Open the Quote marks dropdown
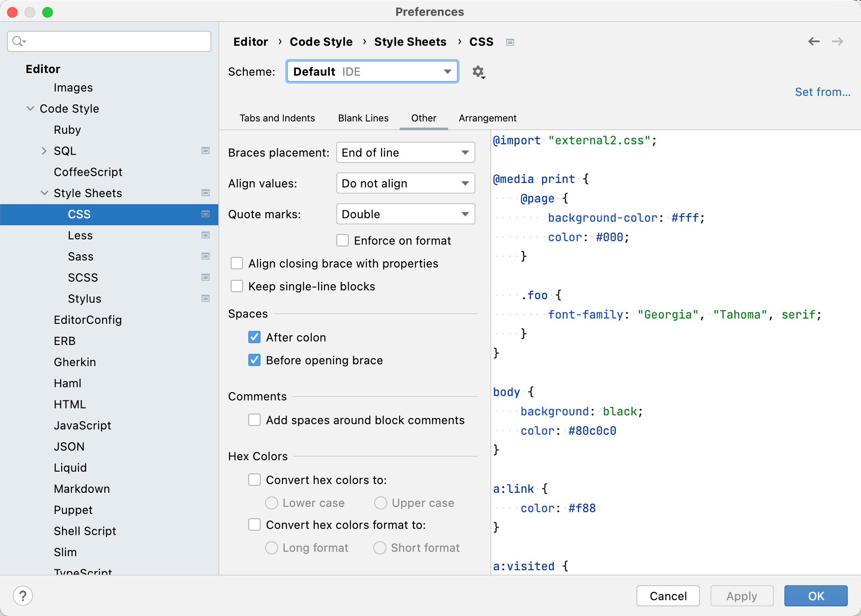The width and height of the screenshot is (861, 616). (405, 214)
